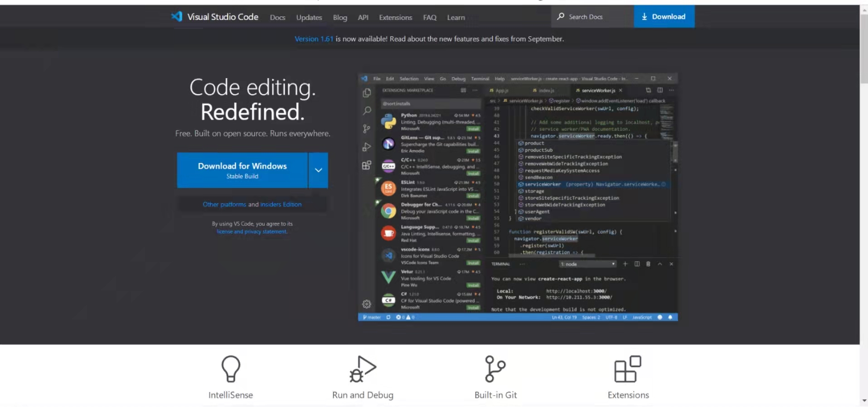Click Extensions icon in screenshot activity bar
This screenshot has height=407, width=868.
[367, 165]
